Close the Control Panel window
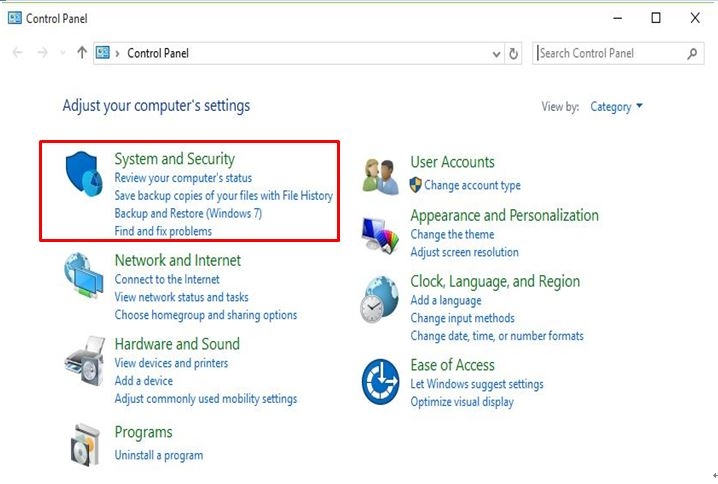 pos(695,18)
